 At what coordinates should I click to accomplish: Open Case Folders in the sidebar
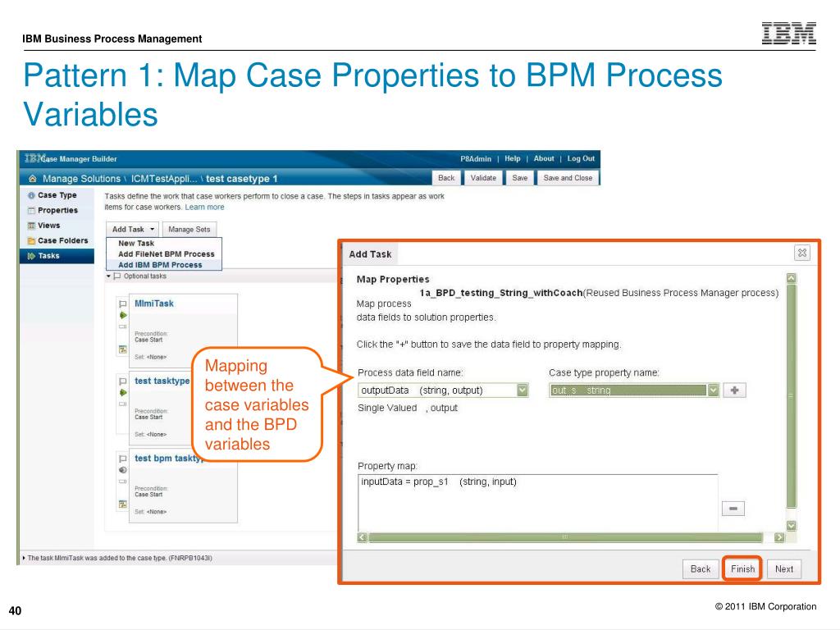click(x=62, y=240)
